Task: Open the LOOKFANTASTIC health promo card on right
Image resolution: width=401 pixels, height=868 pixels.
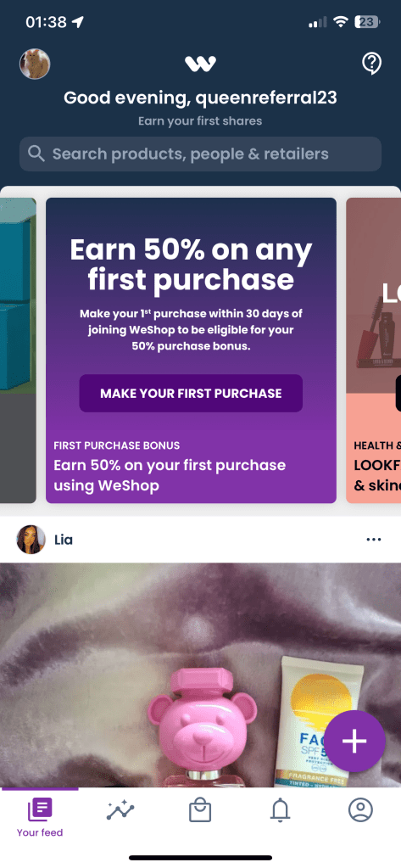Action: [x=373, y=350]
